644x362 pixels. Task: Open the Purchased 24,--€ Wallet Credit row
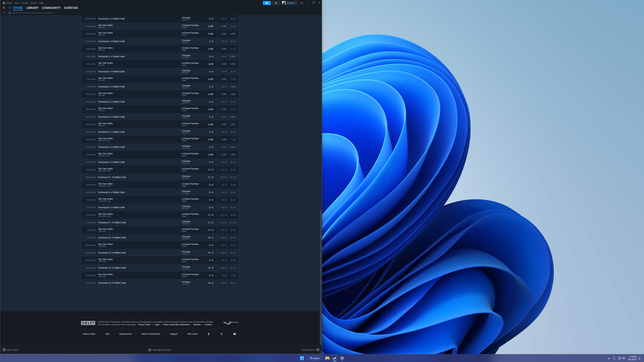160,238
